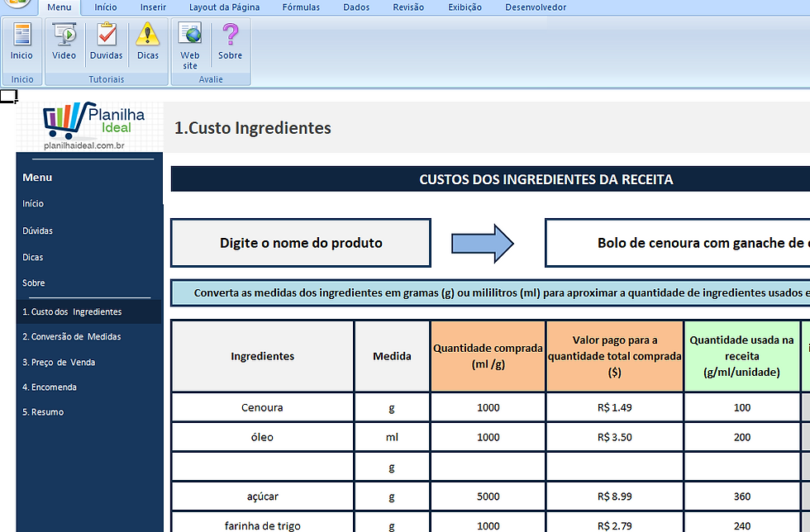Select the 360 quantity used cell
The width and height of the screenshot is (810, 532).
(742, 496)
